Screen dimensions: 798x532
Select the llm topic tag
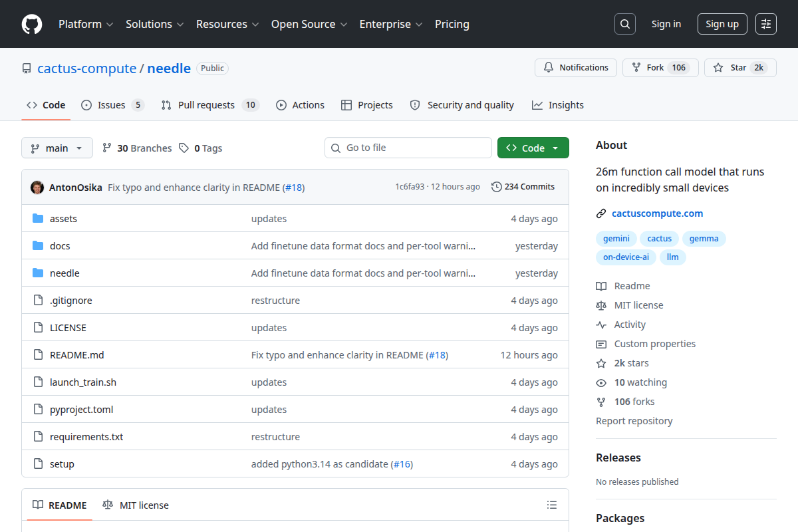[x=673, y=257]
